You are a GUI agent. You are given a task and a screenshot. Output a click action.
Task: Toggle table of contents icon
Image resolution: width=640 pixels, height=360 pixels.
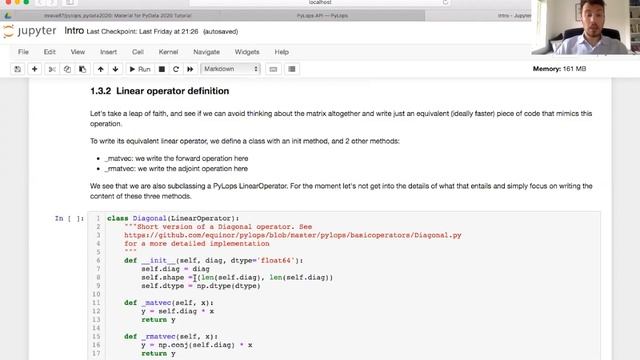click(292, 69)
